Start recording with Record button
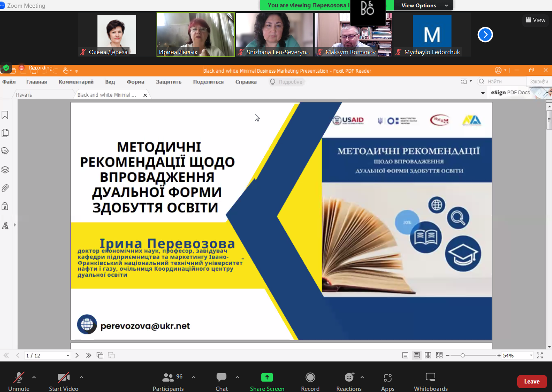Screen dimensions: 552x392 310,382
